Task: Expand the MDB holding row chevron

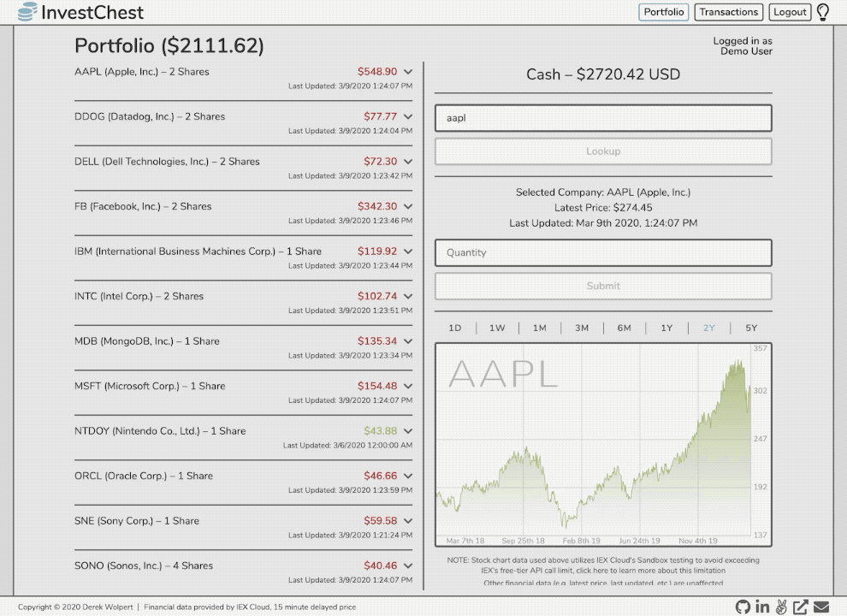Action: click(x=408, y=341)
